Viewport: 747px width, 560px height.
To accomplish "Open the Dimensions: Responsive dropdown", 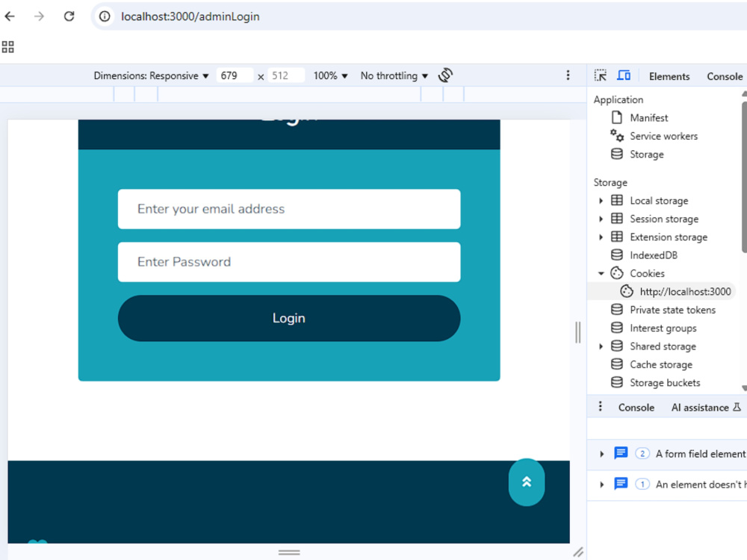I will click(151, 75).
